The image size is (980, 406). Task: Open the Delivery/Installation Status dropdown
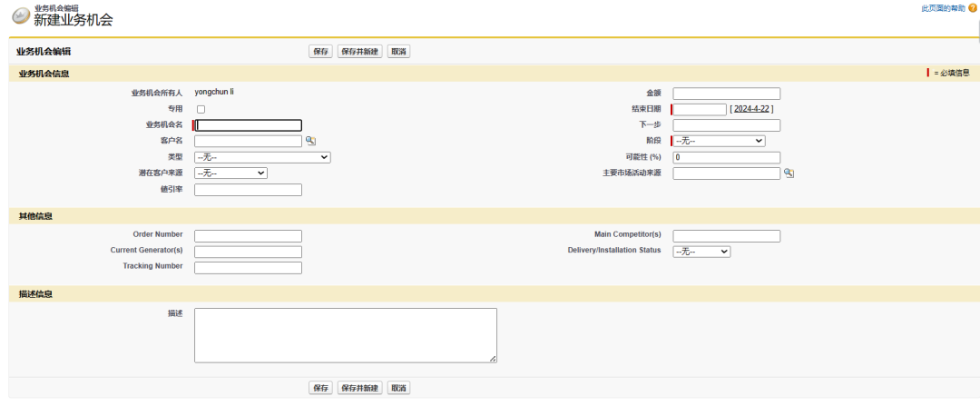(x=701, y=252)
